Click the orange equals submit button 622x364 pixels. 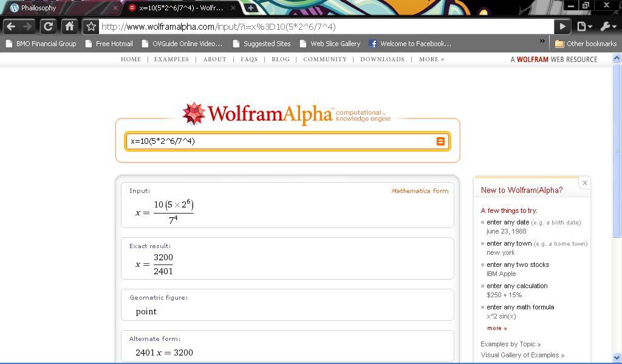(x=440, y=141)
